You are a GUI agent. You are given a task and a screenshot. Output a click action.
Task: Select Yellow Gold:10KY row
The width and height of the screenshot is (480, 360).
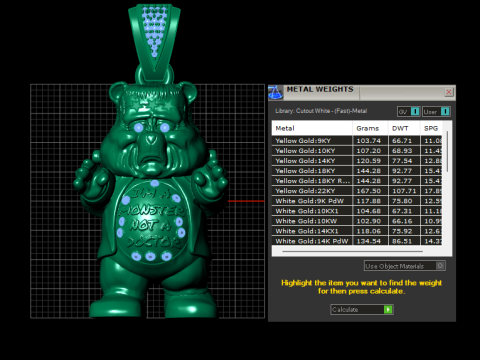point(357,151)
